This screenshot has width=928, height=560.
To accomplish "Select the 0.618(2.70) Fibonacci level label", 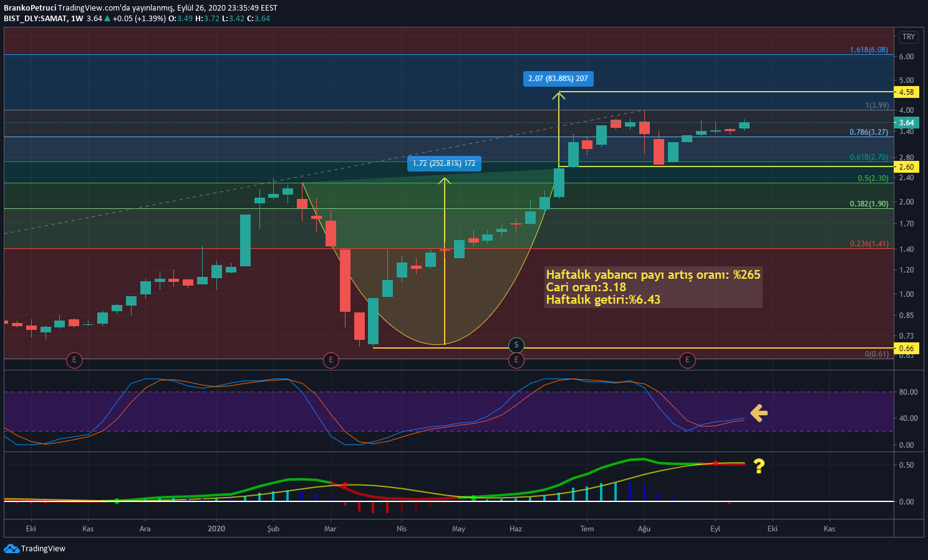I will click(x=869, y=157).
